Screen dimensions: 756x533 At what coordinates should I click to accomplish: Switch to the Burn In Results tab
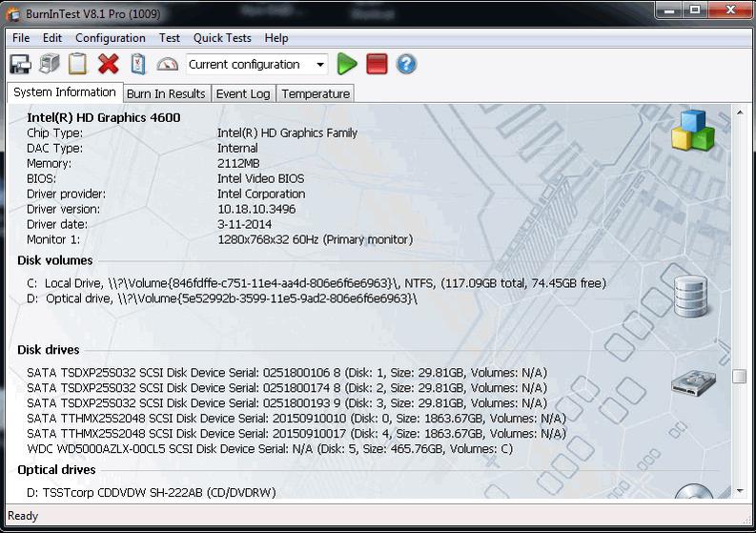click(x=166, y=94)
